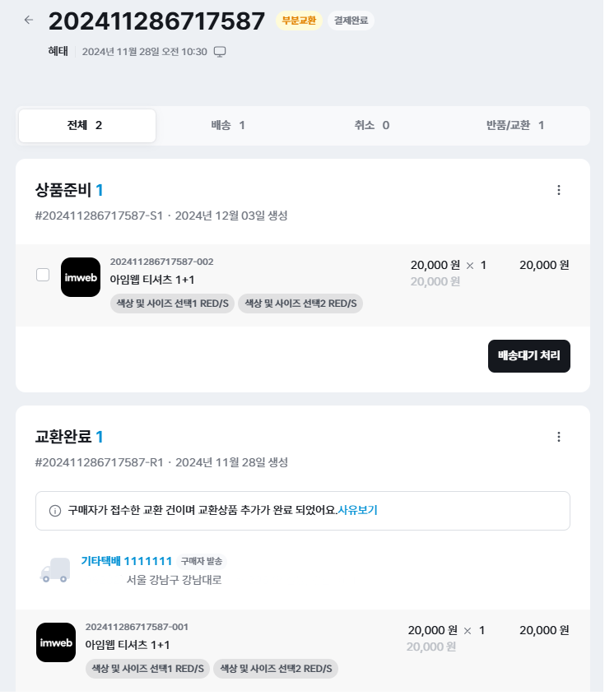The height and width of the screenshot is (700, 605).
Task: Click the delivery truck icon
Action: coord(55,570)
